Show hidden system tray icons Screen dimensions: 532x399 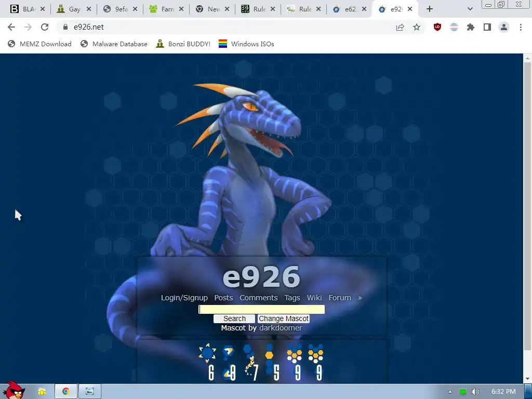[450, 392]
